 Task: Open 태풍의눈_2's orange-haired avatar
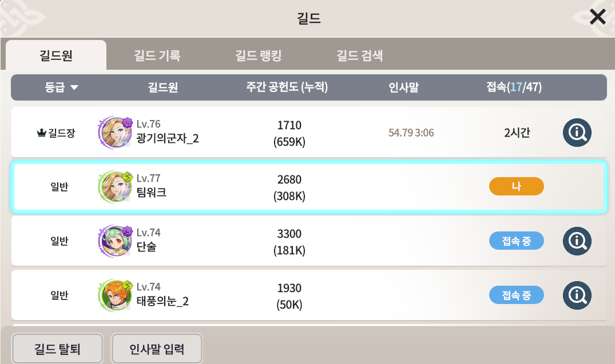[114, 295]
